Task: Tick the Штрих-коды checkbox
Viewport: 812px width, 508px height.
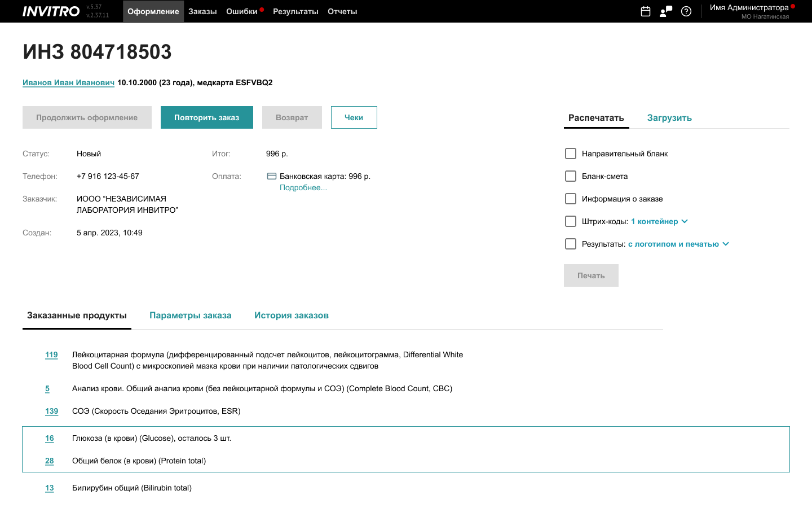Action: (x=571, y=221)
